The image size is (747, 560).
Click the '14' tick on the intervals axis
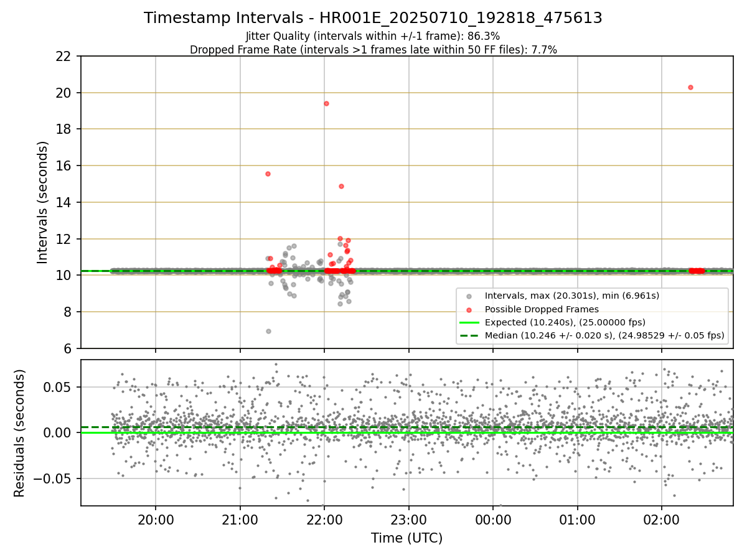click(64, 202)
